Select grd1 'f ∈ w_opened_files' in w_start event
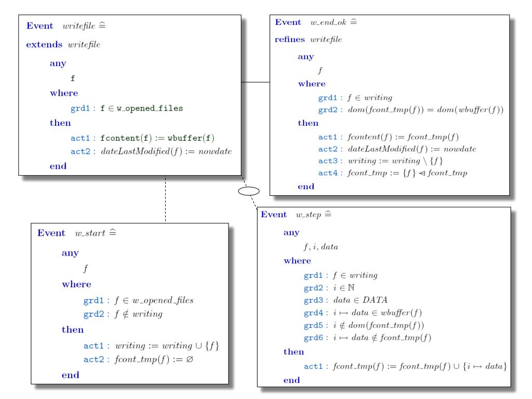 [138, 300]
